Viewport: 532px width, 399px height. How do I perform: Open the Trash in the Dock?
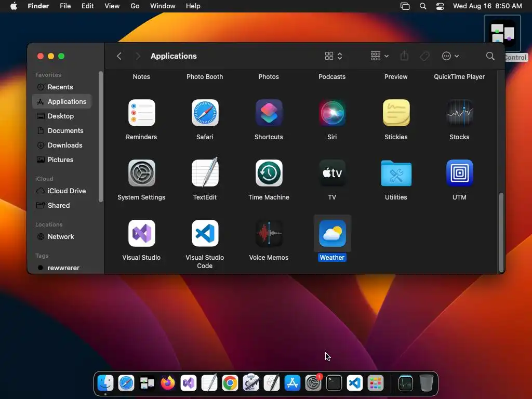427,383
